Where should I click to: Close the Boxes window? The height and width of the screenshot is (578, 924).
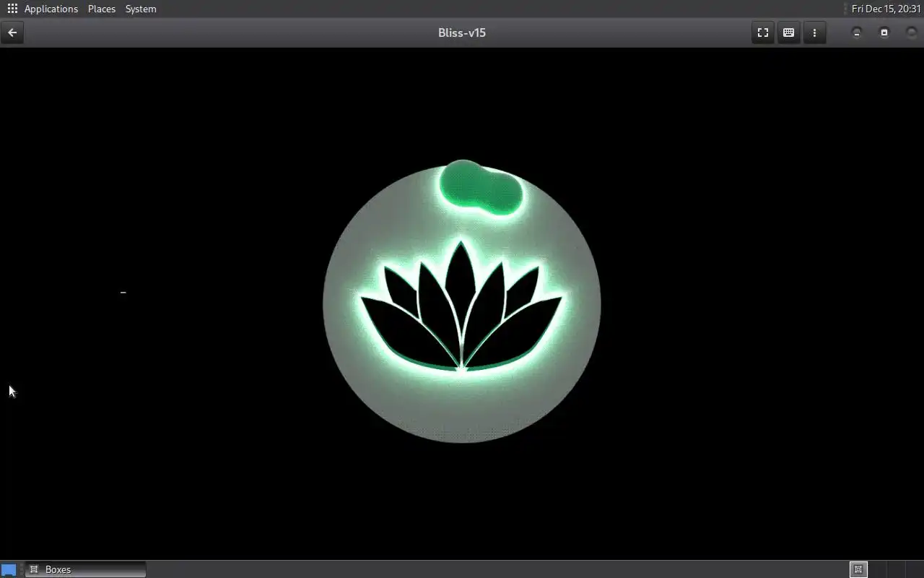912,33
